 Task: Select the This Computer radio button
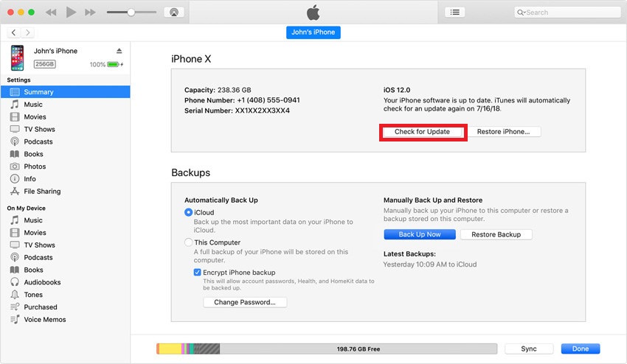[188, 242]
